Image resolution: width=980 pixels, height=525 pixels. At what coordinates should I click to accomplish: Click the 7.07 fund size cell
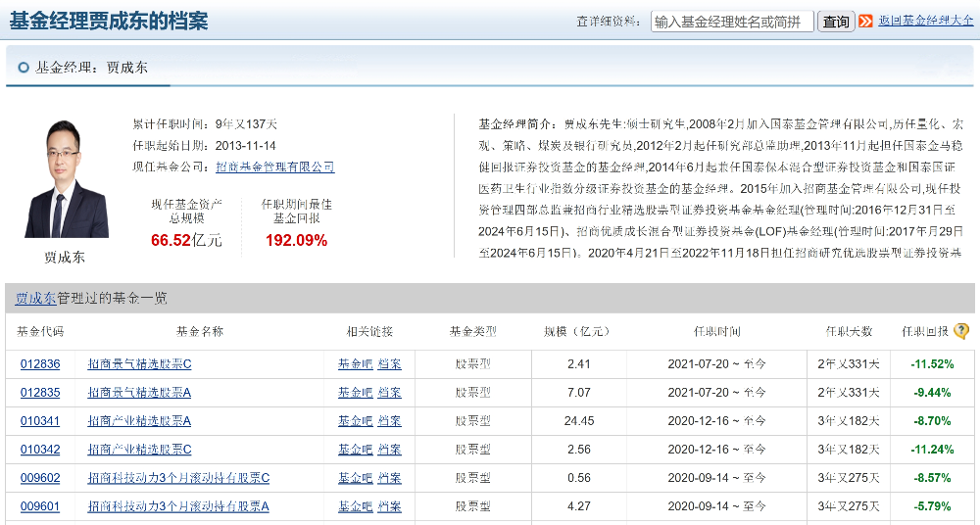579,393
